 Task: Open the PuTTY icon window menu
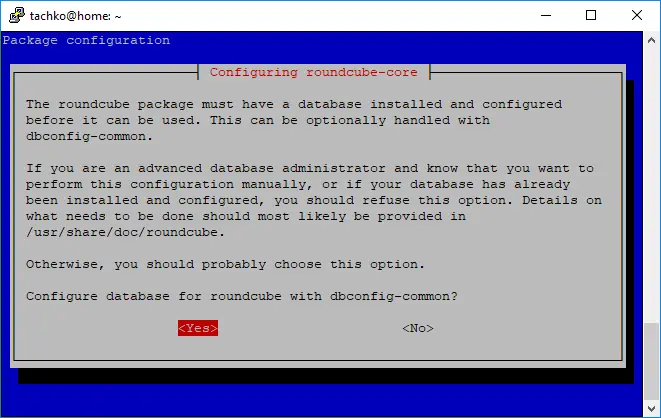pyautogui.click(x=17, y=16)
